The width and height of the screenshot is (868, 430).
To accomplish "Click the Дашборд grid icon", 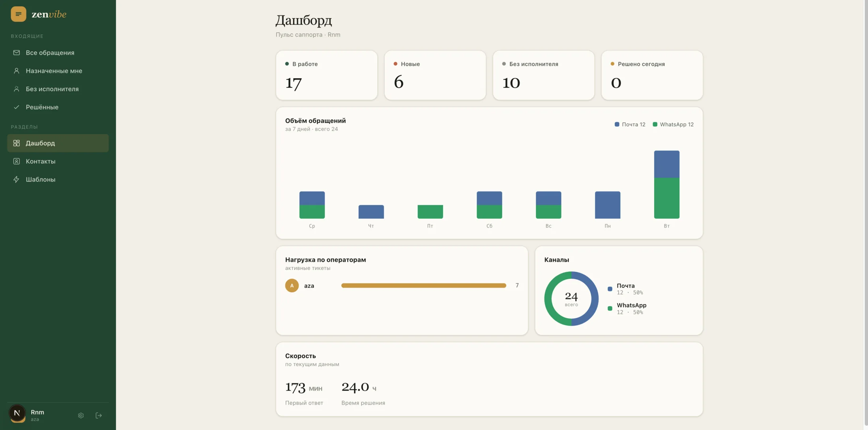I will coord(16,143).
